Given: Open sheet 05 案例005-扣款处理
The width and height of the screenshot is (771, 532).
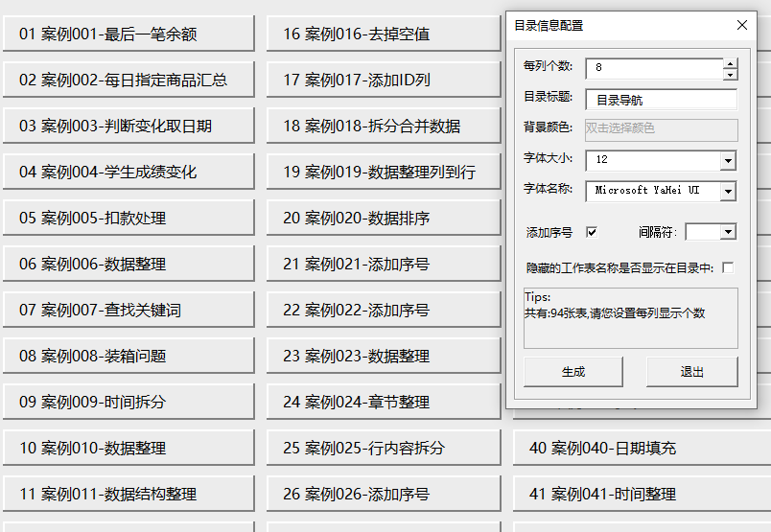Looking at the screenshot, I should click(x=128, y=218).
